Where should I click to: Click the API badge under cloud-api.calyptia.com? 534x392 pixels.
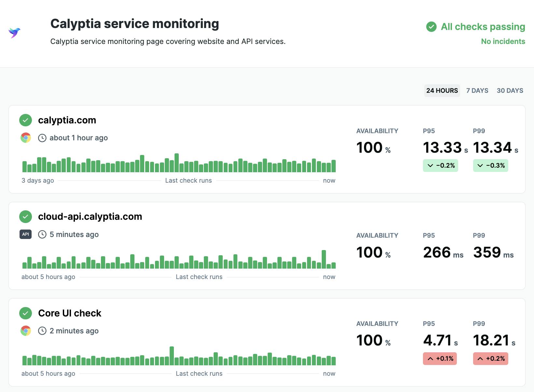(25, 234)
